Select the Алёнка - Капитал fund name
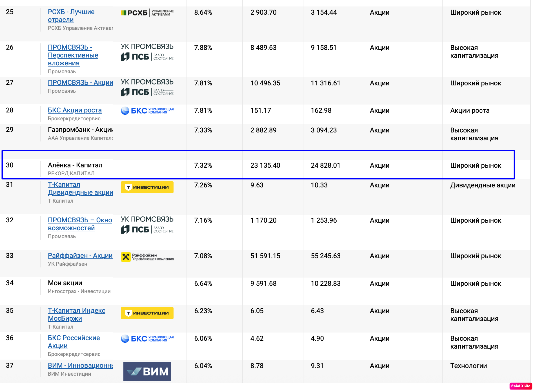 (x=75, y=165)
